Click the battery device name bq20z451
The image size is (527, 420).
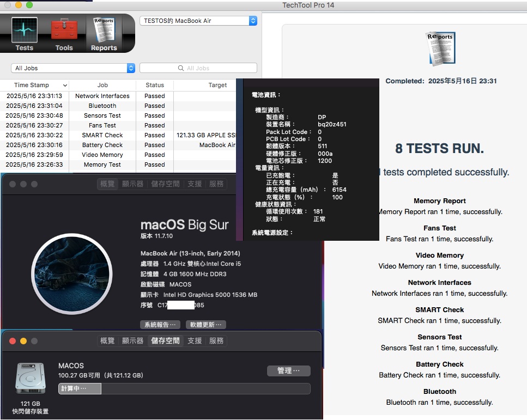[x=332, y=124]
